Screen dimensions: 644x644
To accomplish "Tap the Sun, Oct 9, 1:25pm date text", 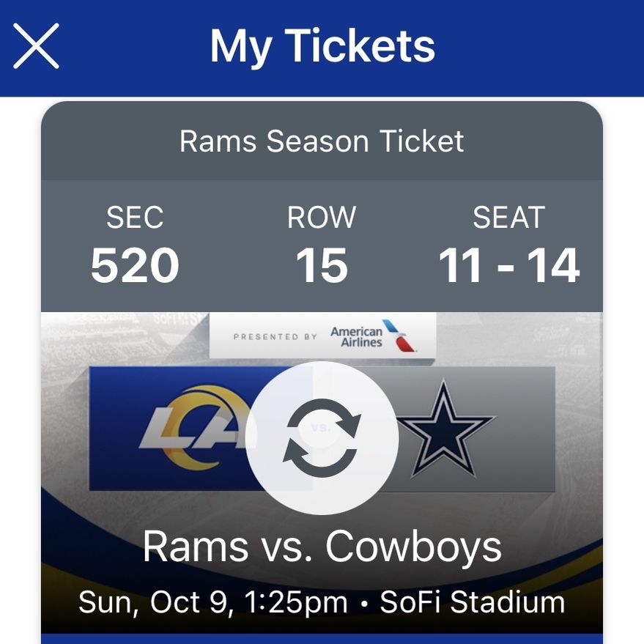I will tap(212, 603).
